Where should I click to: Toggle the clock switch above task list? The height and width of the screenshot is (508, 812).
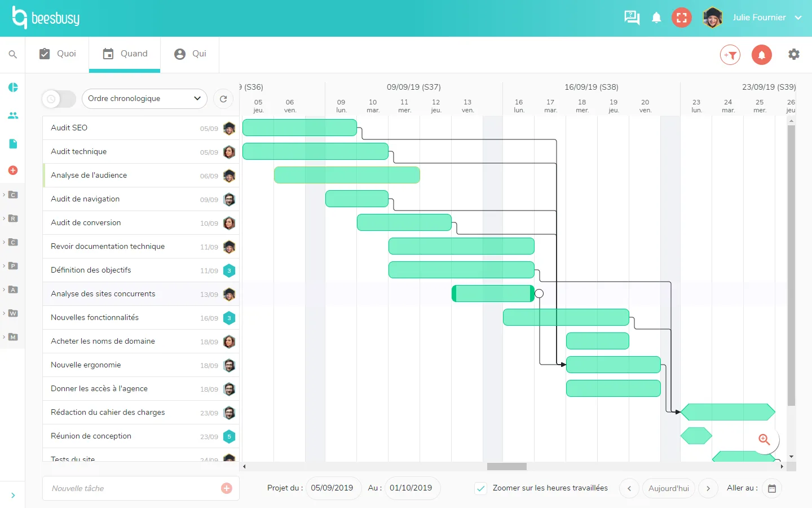tap(59, 99)
